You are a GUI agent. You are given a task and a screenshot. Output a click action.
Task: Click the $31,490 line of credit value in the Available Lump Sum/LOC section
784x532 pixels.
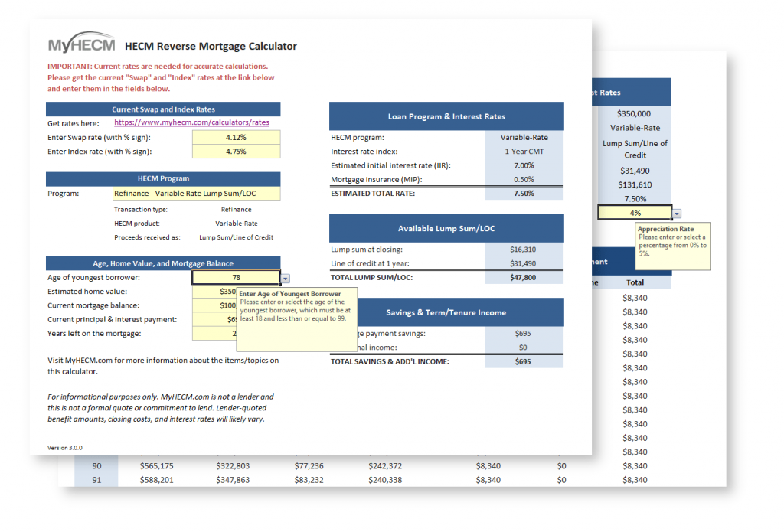(523, 263)
